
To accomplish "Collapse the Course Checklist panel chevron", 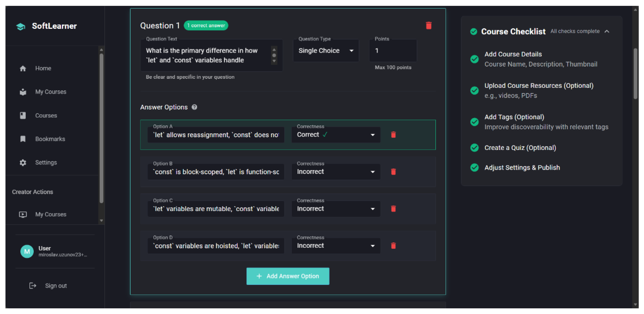I will tap(607, 32).
